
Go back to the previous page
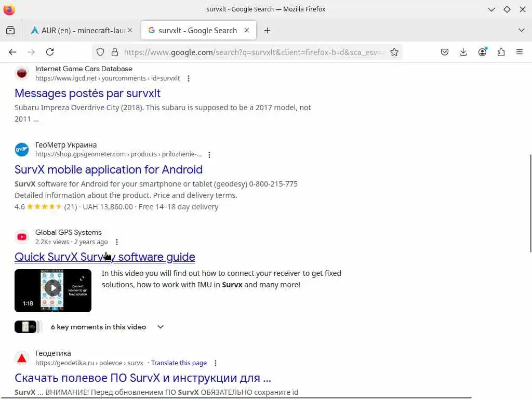point(12,52)
